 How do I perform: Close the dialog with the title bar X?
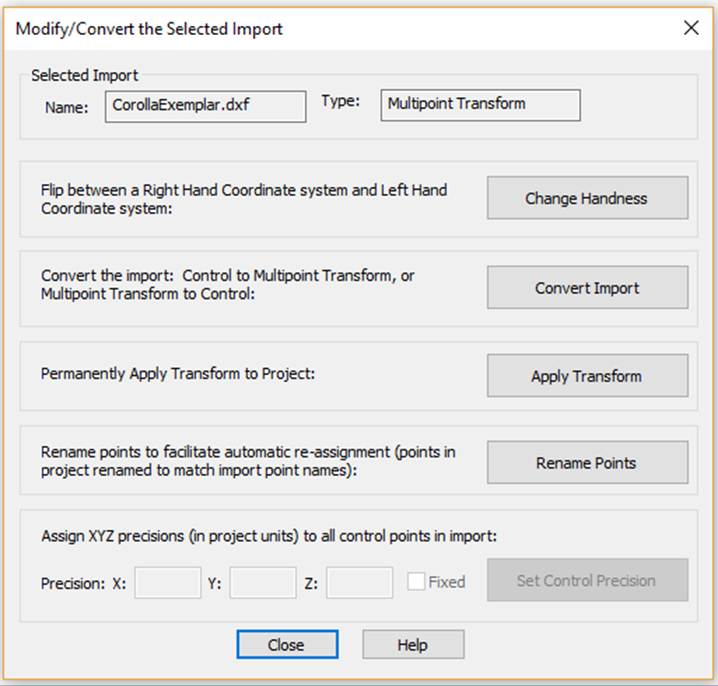[x=690, y=28]
